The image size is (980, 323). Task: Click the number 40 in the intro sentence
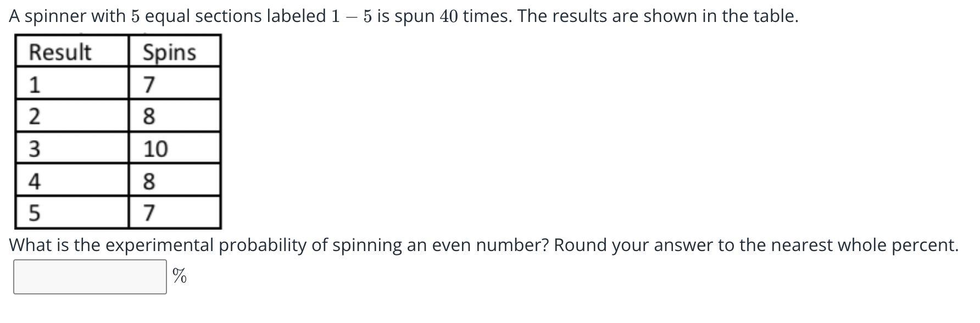450,16
